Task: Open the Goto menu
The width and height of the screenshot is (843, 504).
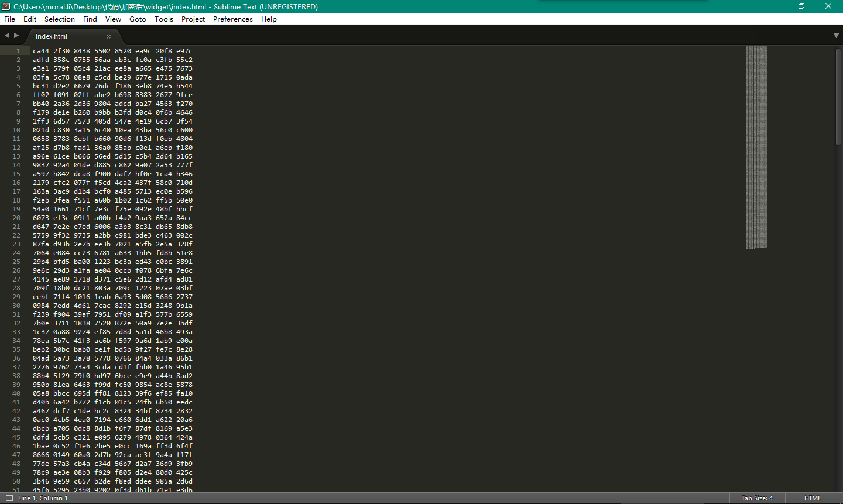Action: click(x=138, y=19)
